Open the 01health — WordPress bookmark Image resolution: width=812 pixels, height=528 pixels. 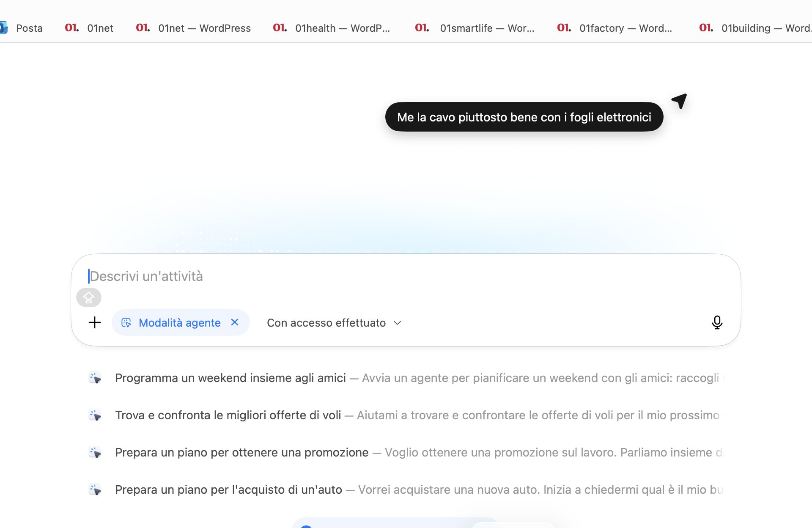[342, 28]
